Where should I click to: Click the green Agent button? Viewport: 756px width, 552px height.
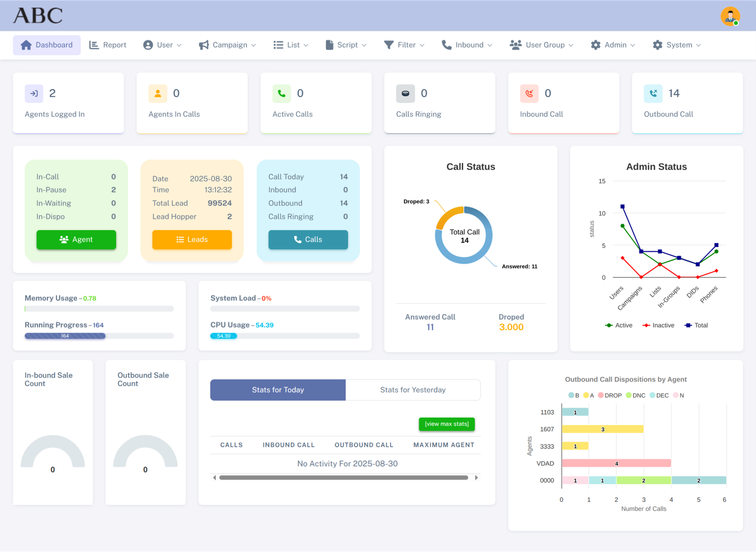(x=76, y=240)
